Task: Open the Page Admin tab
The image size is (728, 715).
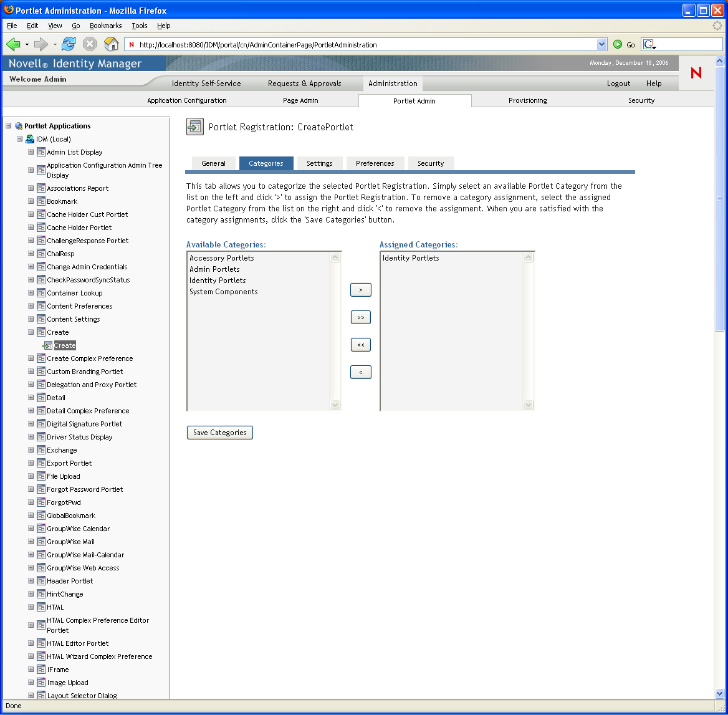Action: click(300, 100)
